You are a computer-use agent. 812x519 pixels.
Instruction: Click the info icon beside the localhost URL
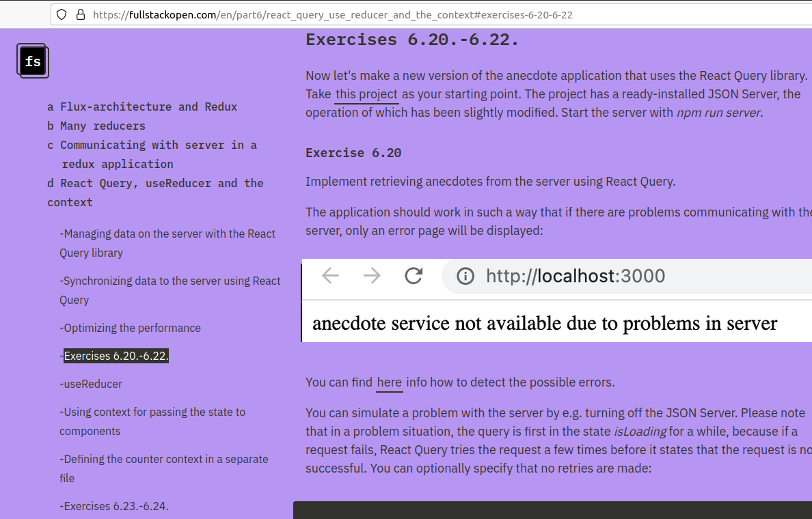(467, 276)
